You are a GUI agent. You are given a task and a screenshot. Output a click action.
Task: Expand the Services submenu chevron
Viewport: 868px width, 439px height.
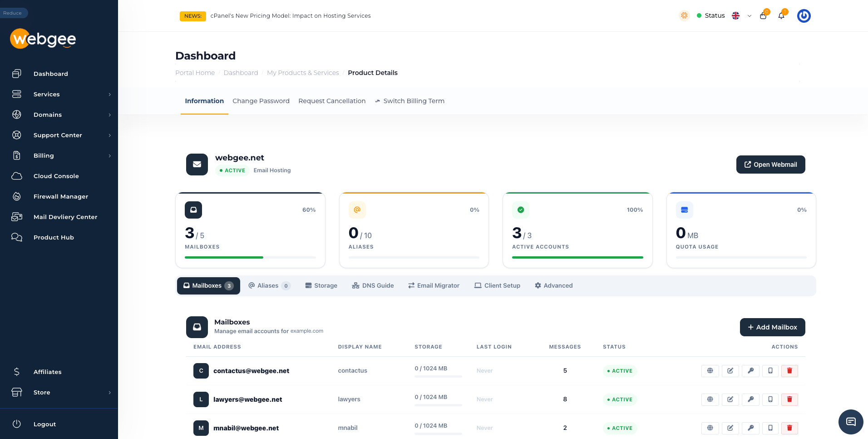[109, 95]
